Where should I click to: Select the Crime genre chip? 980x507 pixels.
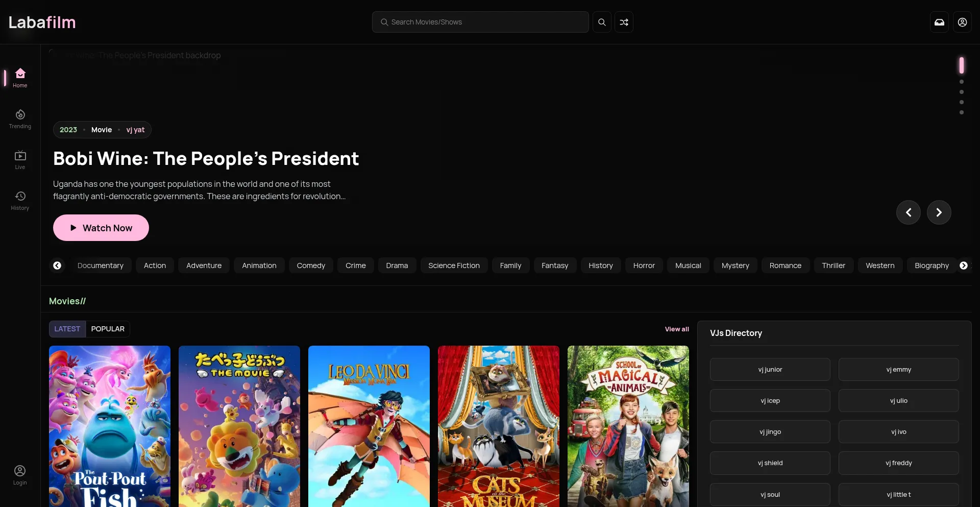pos(356,265)
